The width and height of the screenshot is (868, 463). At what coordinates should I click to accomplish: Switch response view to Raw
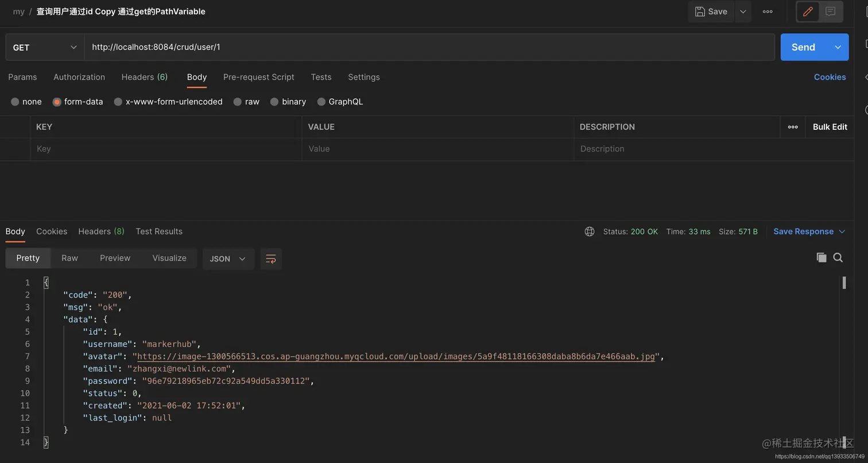tap(69, 258)
